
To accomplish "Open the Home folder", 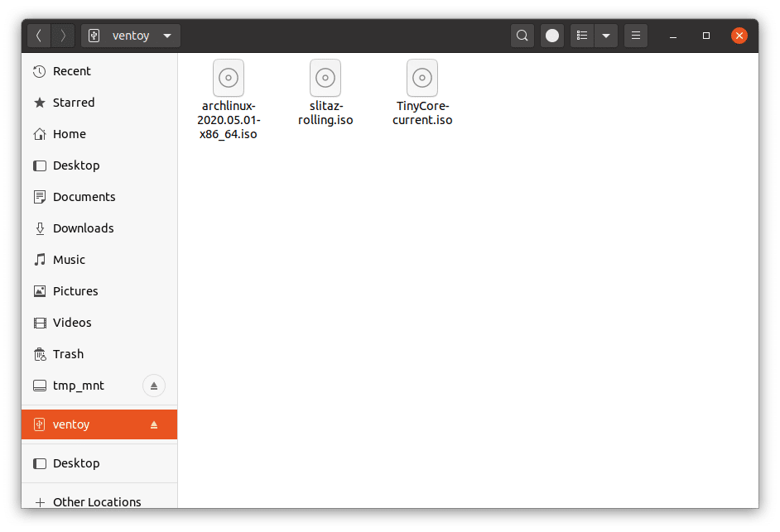I will (x=68, y=133).
